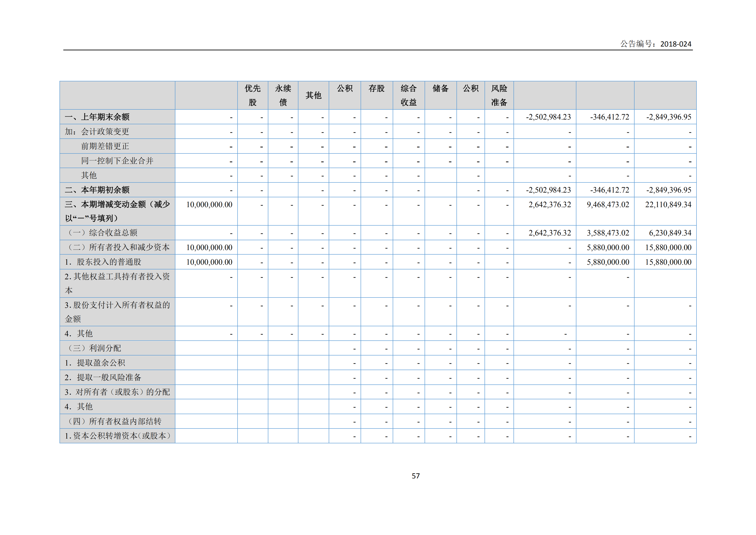Click value 22,110,849.34
Image resolution: width=756 pixels, height=535 pixels.
pyautogui.click(x=668, y=204)
